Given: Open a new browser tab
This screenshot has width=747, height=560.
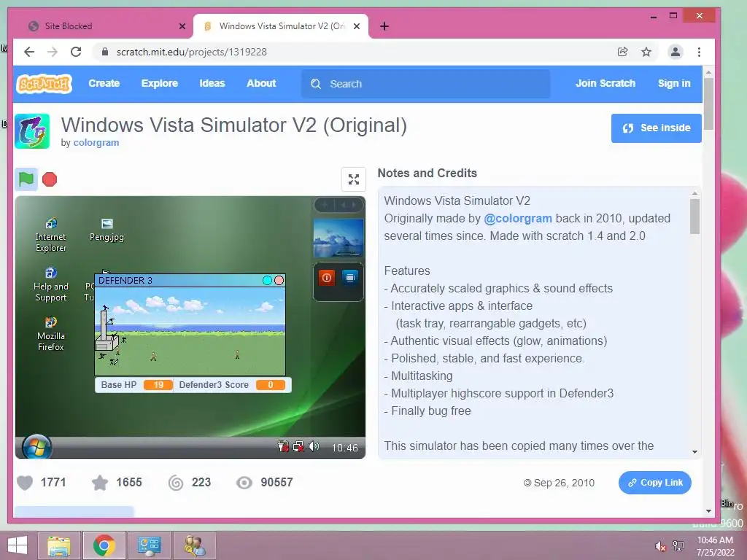Looking at the screenshot, I should [384, 26].
